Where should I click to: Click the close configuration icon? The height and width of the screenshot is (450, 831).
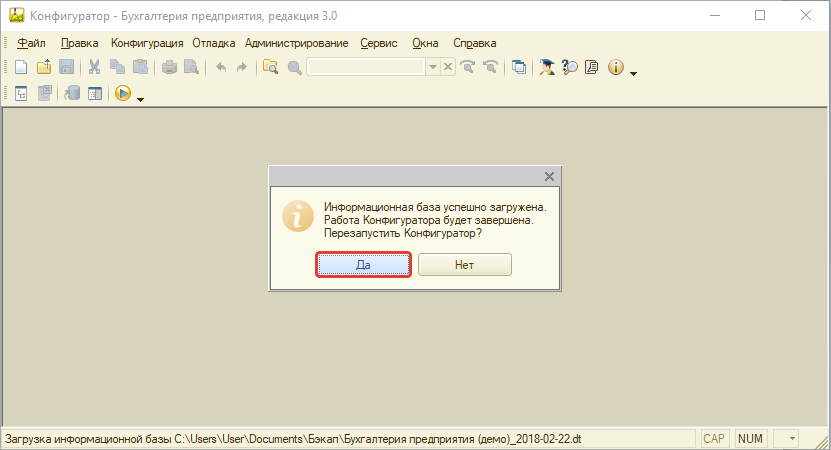[x=45, y=94]
